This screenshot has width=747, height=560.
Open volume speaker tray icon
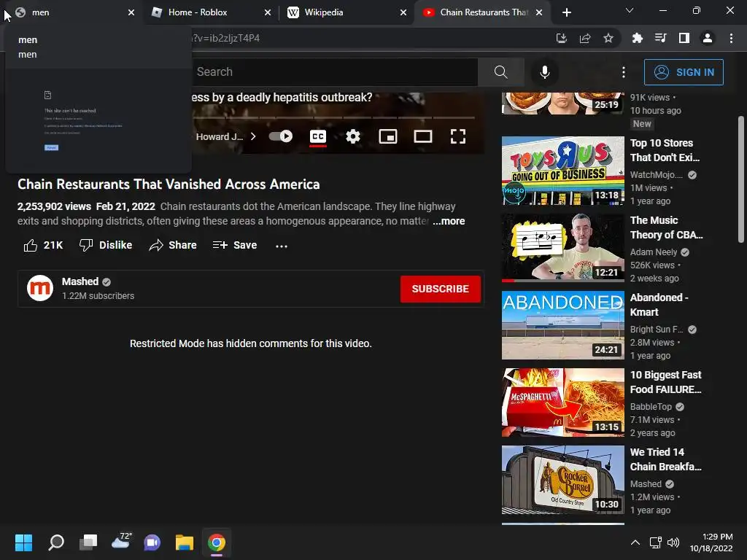coord(673,542)
